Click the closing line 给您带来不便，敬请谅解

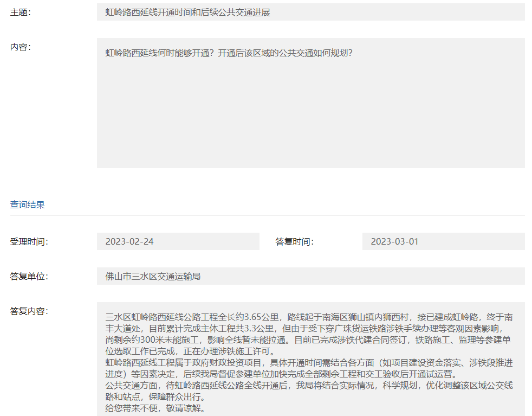coord(156,408)
